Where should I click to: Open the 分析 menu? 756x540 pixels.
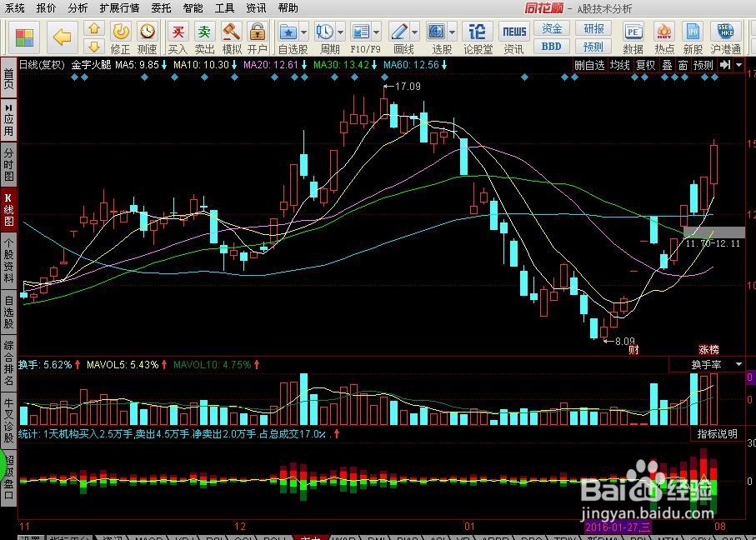coord(78,7)
